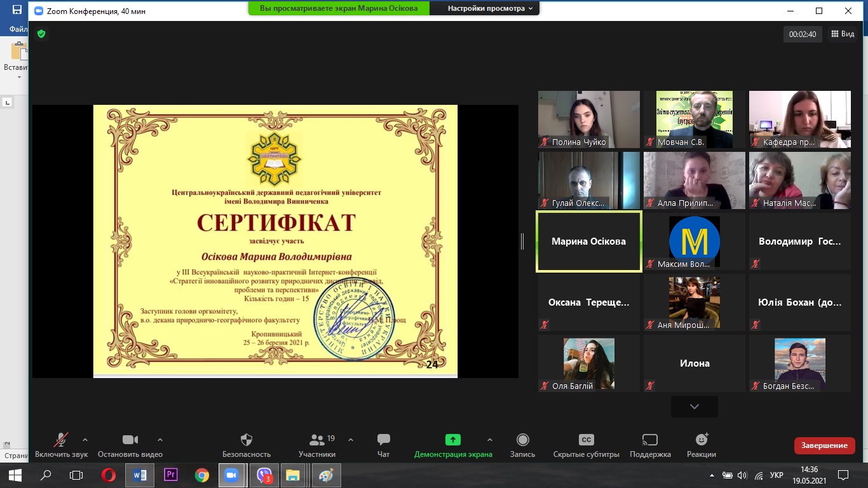Expand audio options arrow beside microphone
This screenshot has width=868, height=488.
coord(85,440)
